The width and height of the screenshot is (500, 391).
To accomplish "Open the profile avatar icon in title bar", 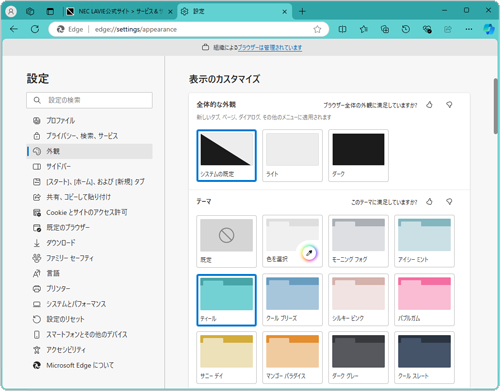I will (11, 11).
